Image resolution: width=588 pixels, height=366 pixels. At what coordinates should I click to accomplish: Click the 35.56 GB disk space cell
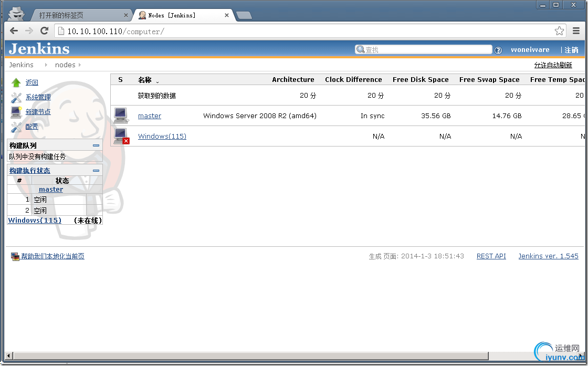pos(436,116)
